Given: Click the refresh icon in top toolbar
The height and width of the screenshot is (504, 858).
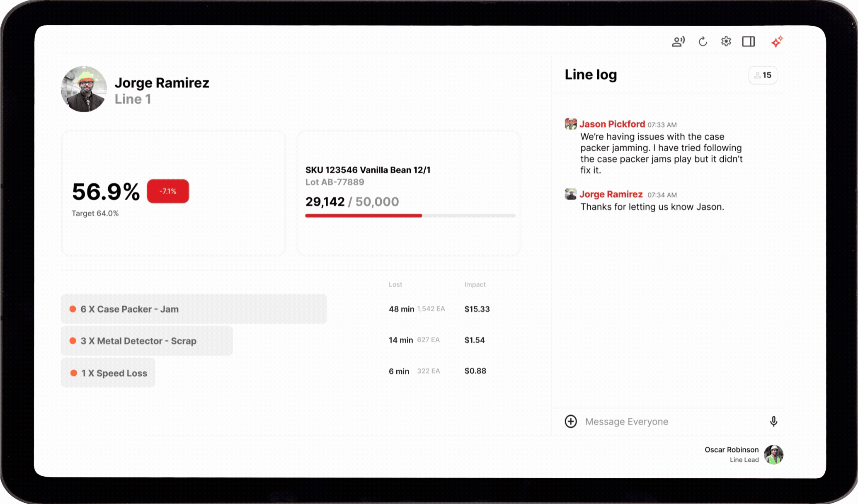Looking at the screenshot, I should 703,41.
